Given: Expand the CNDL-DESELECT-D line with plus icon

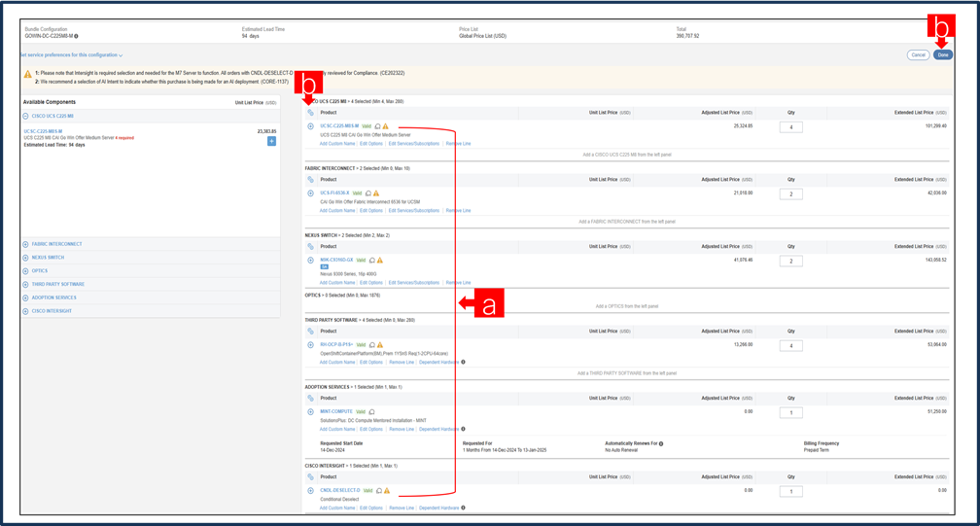Looking at the screenshot, I should click(x=311, y=490).
